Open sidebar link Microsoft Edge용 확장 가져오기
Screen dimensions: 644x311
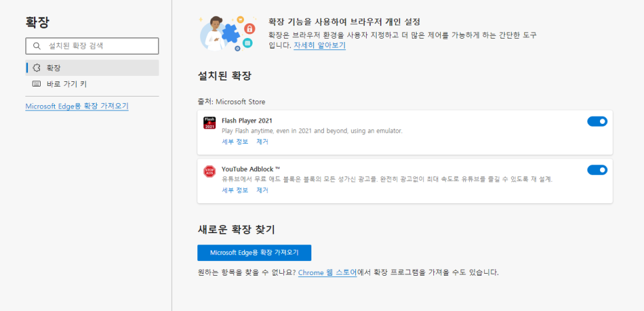(77, 107)
